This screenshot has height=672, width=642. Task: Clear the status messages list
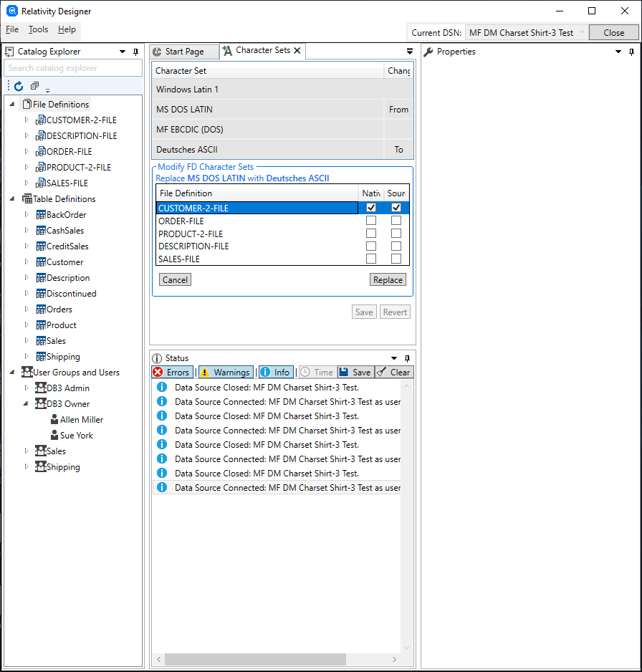click(394, 372)
